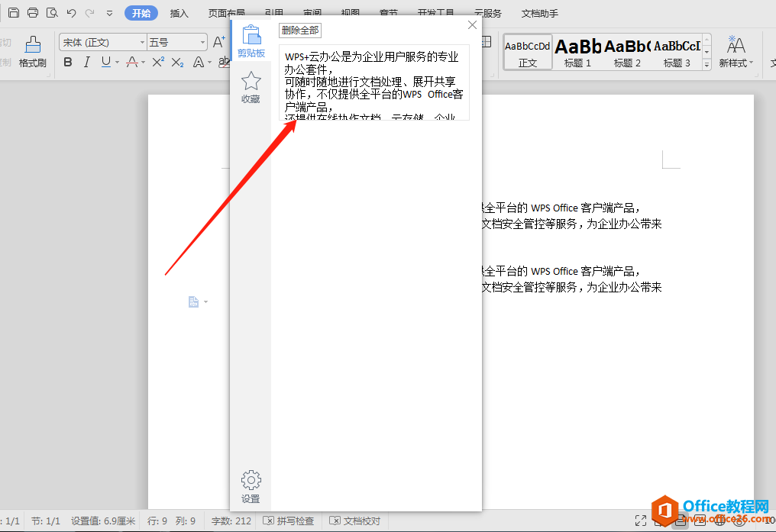Click the first 客户端产品 document line
This screenshot has width=776, height=532.
561,208
